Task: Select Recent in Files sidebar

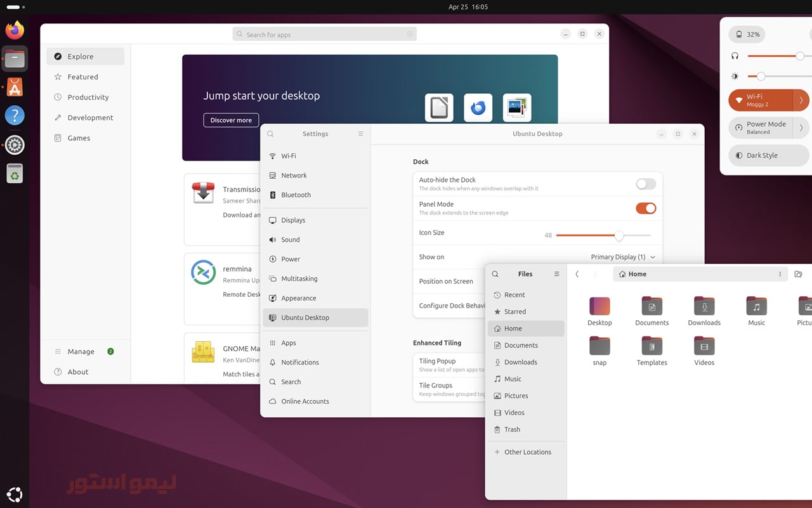Action: [x=526, y=295]
